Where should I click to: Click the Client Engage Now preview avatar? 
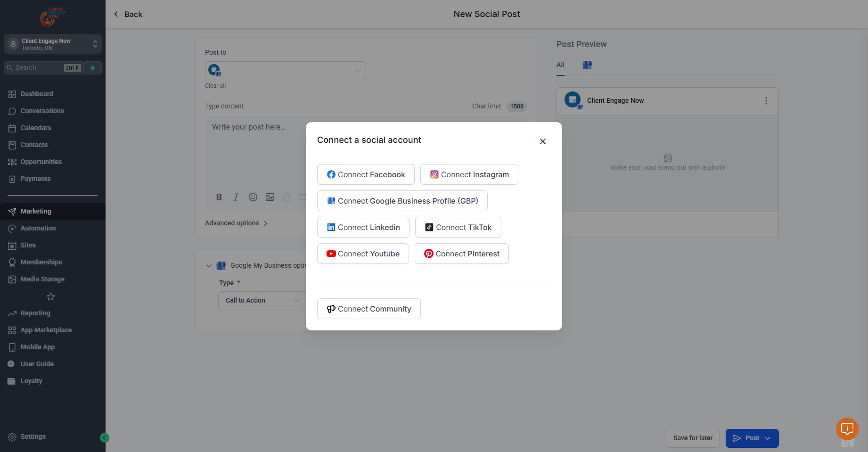pyautogui.click(x=573, y=100)
